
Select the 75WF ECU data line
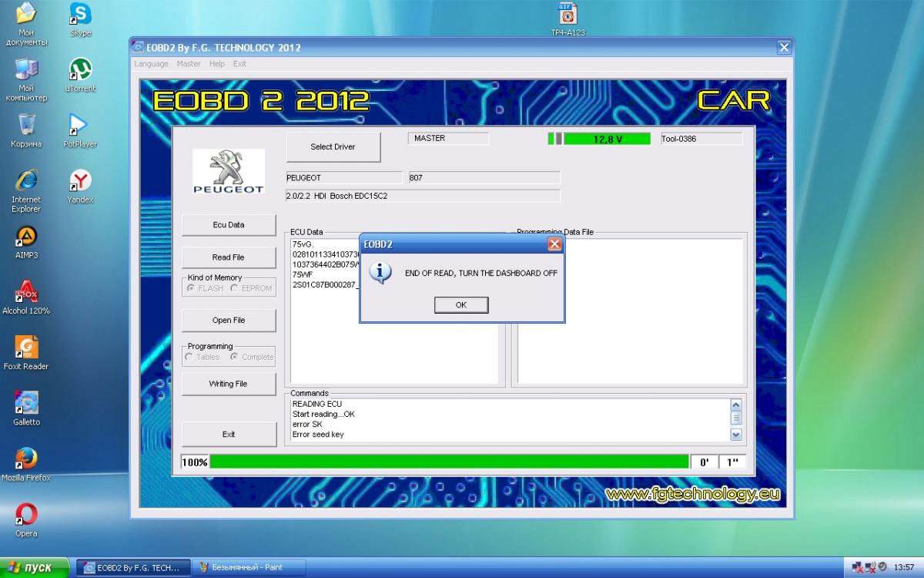point(303,274)
